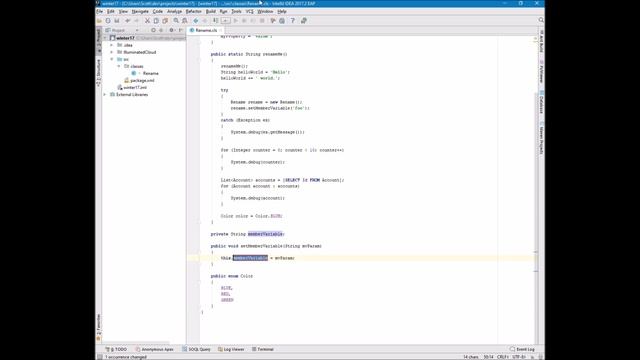This screenshot has width=640, height=360.
Task: Toggle the Favorites side tool window
Action: [98, 327]
